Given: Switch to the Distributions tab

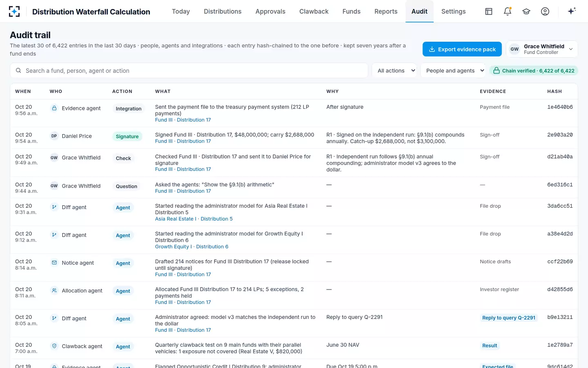Looking at the screenshot, I should (x=223, y=11).
